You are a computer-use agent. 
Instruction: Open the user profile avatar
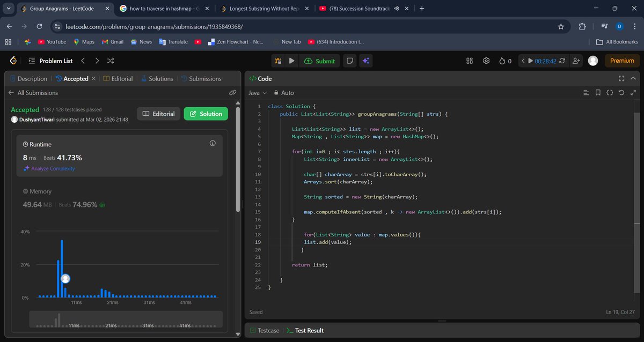(593, 61)
